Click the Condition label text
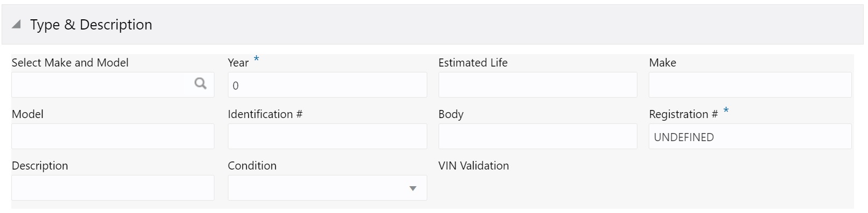The height and width of the screenshot is (213, 868). pos(252,166)
